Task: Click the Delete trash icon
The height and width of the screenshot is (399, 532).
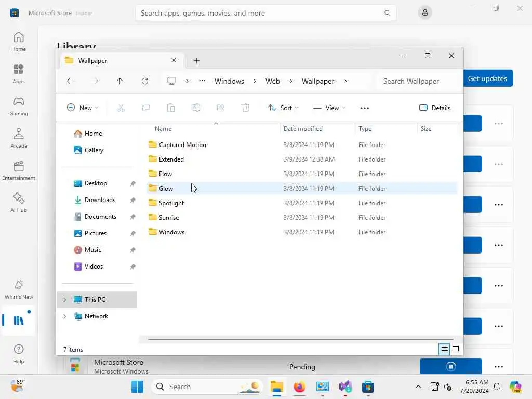Action: coord(246,108)
